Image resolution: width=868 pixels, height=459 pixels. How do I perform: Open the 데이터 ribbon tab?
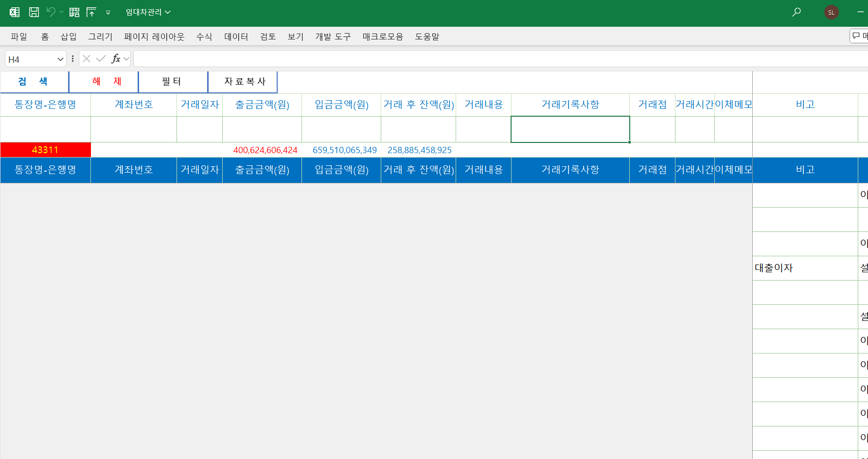[236, 36]
